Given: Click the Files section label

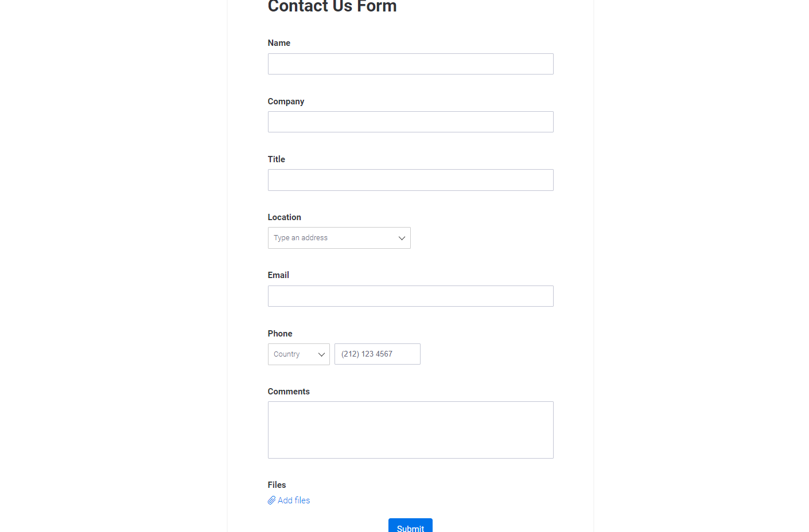Looking at the screenshot, I should click(277, 484).
